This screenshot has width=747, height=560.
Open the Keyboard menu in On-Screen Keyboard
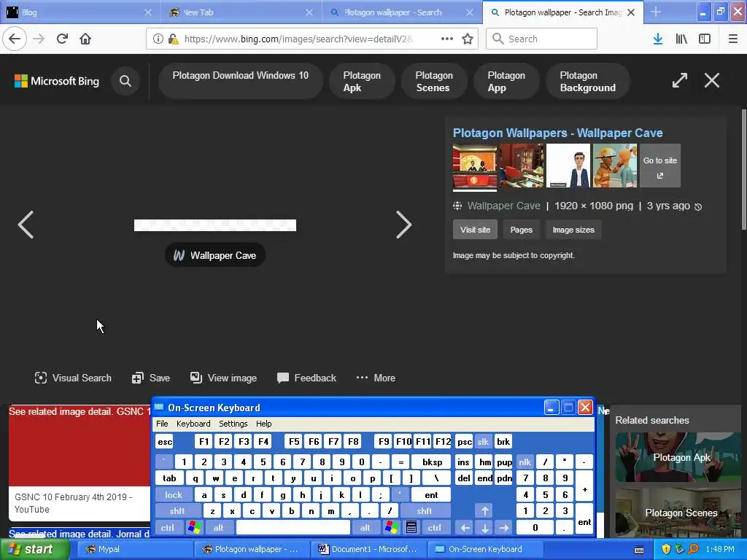coord(193,424)
